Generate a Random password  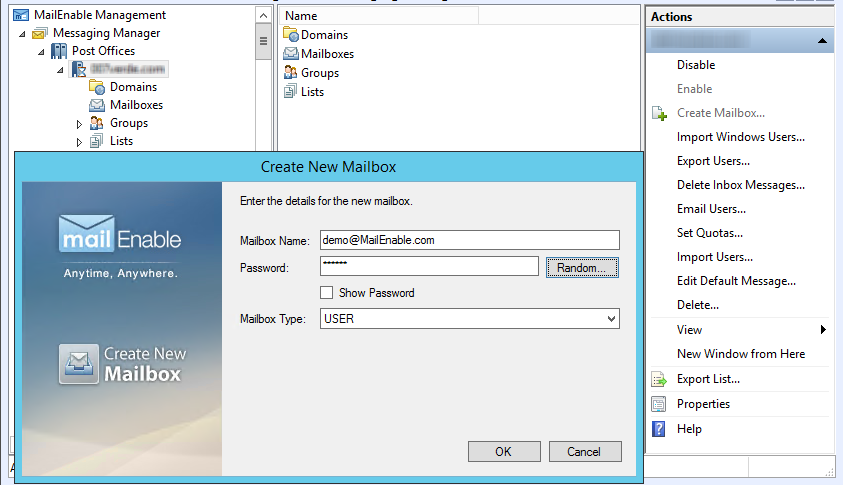[x=582, y=268]
